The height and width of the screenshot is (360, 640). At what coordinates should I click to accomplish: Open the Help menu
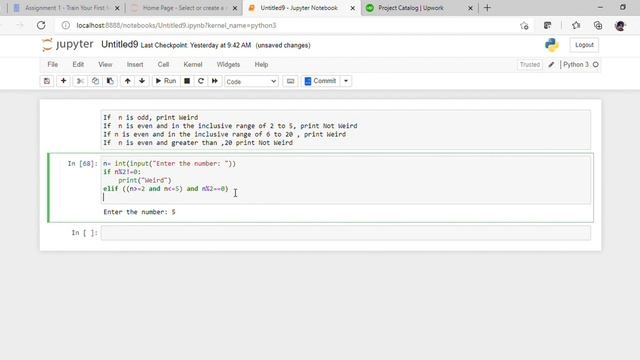pyautogui.click(x=261, y=64)
